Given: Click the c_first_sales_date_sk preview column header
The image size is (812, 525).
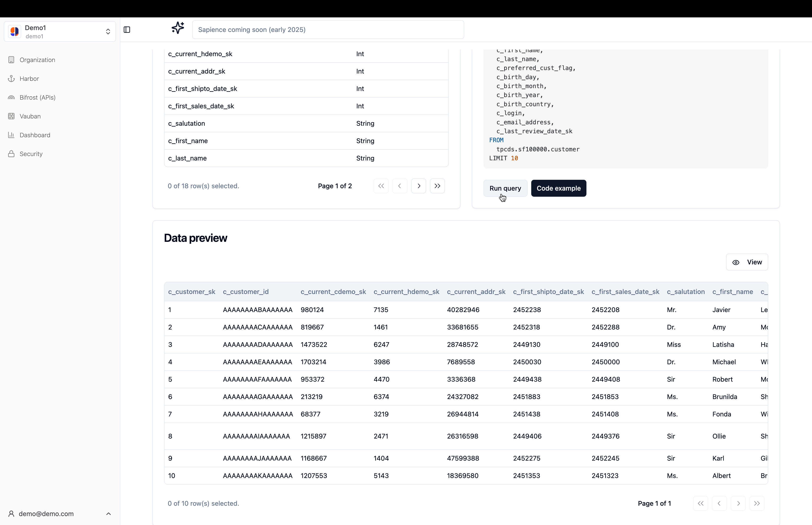Looking at the screenshot, I should click(625, 291).
